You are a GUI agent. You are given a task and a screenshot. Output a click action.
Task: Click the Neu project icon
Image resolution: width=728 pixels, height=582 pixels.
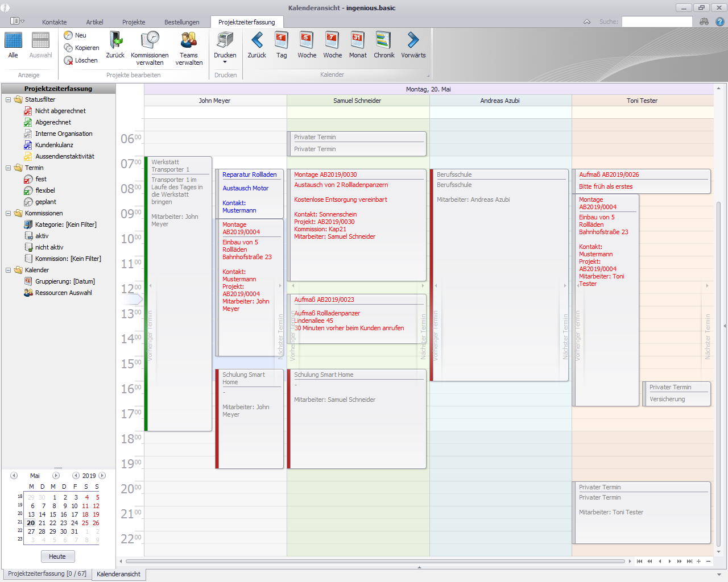point(68,35)
